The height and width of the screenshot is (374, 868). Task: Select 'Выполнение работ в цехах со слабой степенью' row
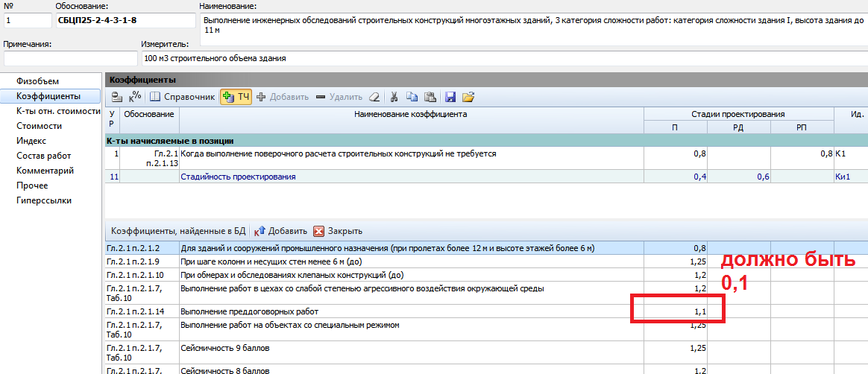click(486, 293)
